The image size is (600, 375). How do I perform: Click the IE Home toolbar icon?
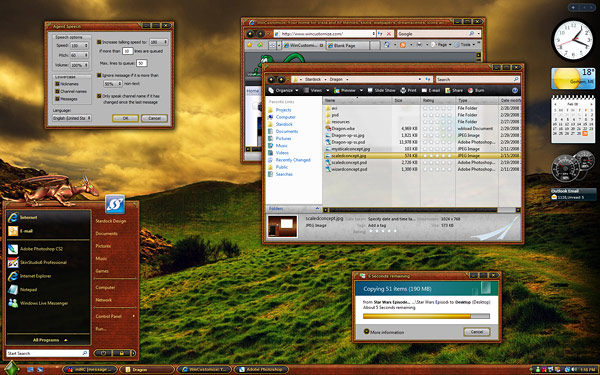tap(387, 45)
